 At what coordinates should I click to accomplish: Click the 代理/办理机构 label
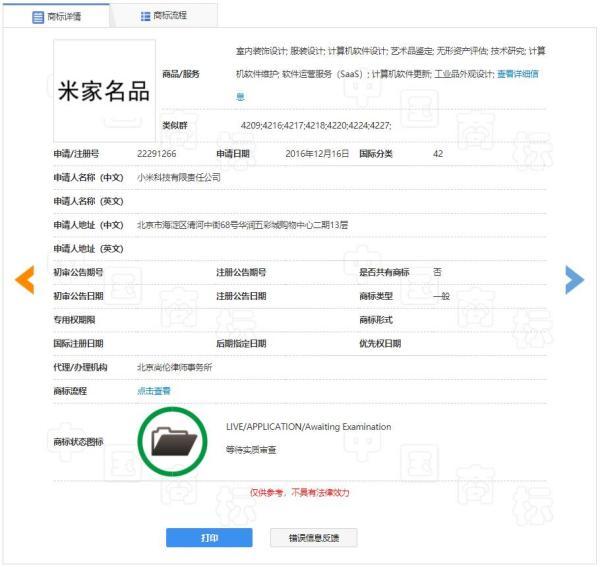click(80, 367)
